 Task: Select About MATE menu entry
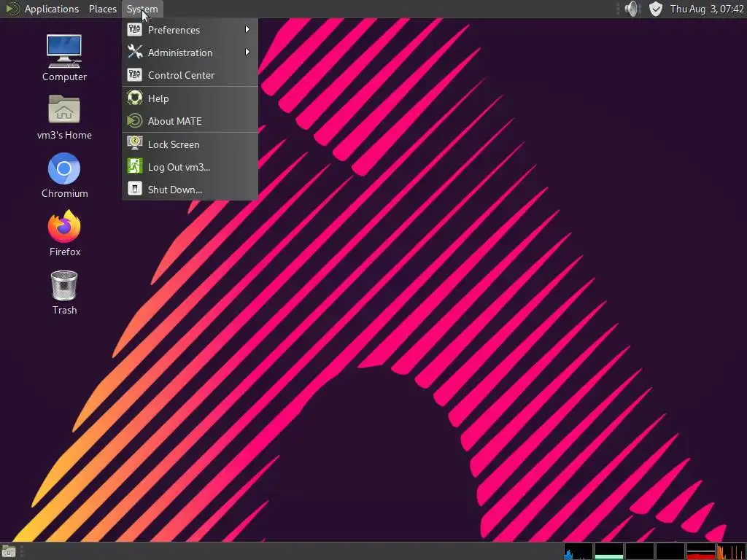[190, 121]
